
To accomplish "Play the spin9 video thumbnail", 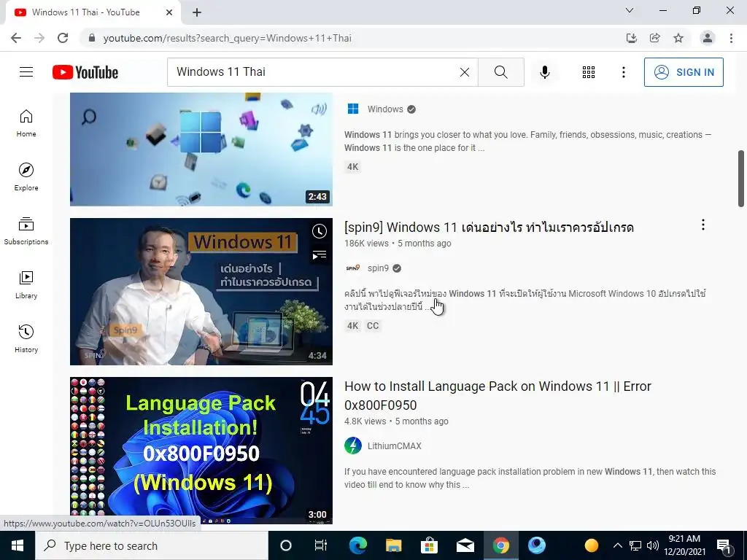I will pyautogui.click(x=201, y=292).
